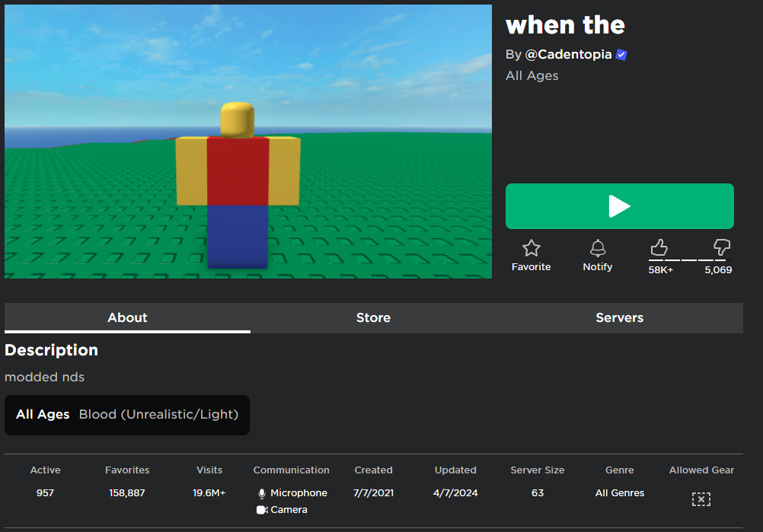Click the Created column header
This screenshot has width=763, height=532.
pos(373,470)
